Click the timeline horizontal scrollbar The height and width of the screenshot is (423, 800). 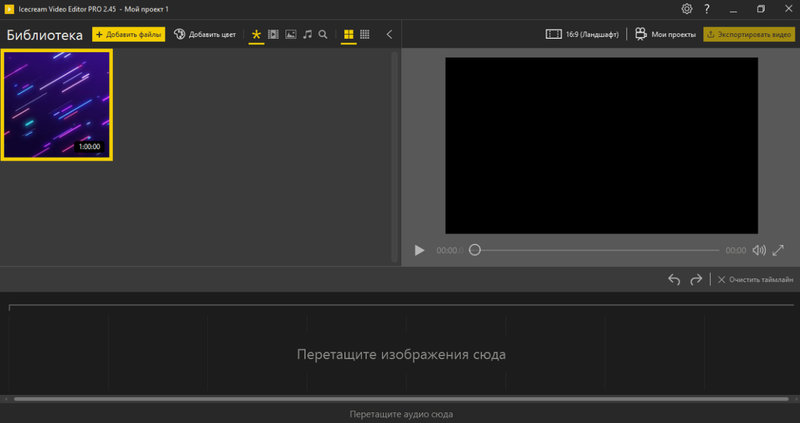point(402,399)
